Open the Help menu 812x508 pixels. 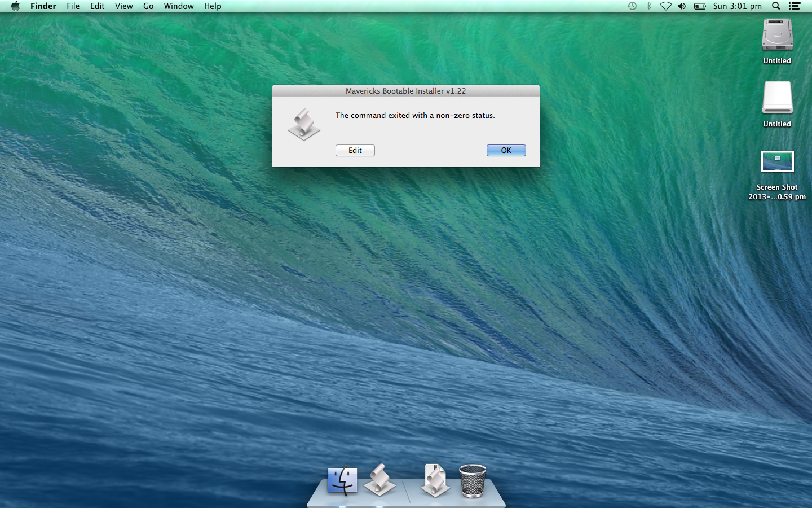[213, 6]
